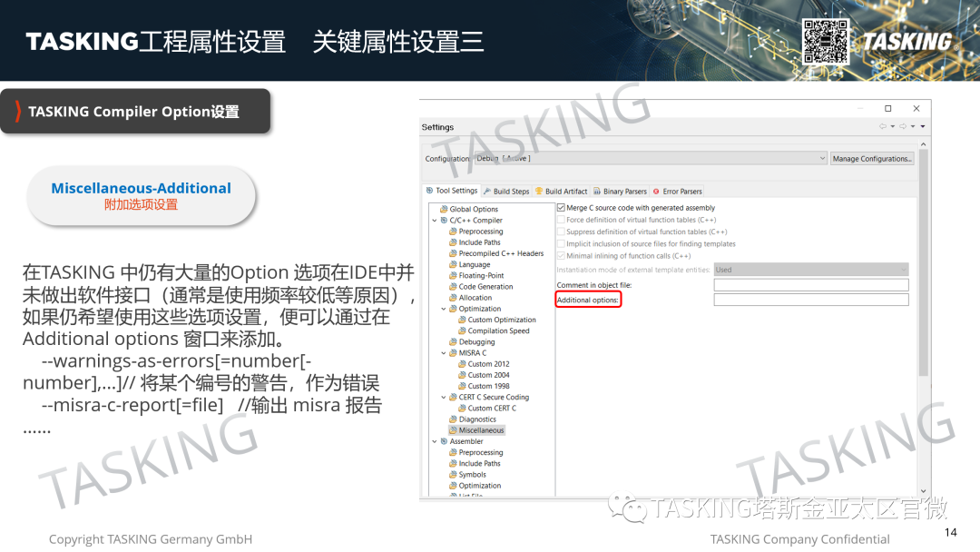
Task: Click the Preprocessing icon under C/C++ Compiler
Action: pos(453,232)
